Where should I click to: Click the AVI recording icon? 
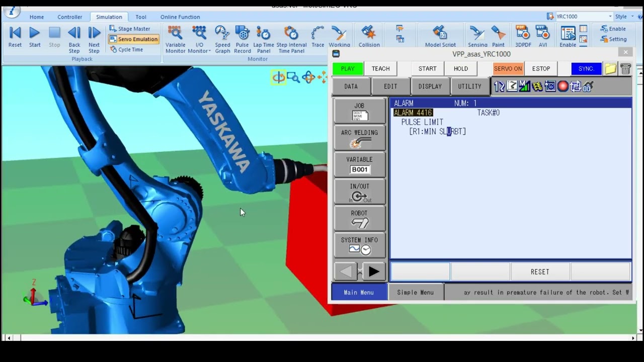pos(543,37)
